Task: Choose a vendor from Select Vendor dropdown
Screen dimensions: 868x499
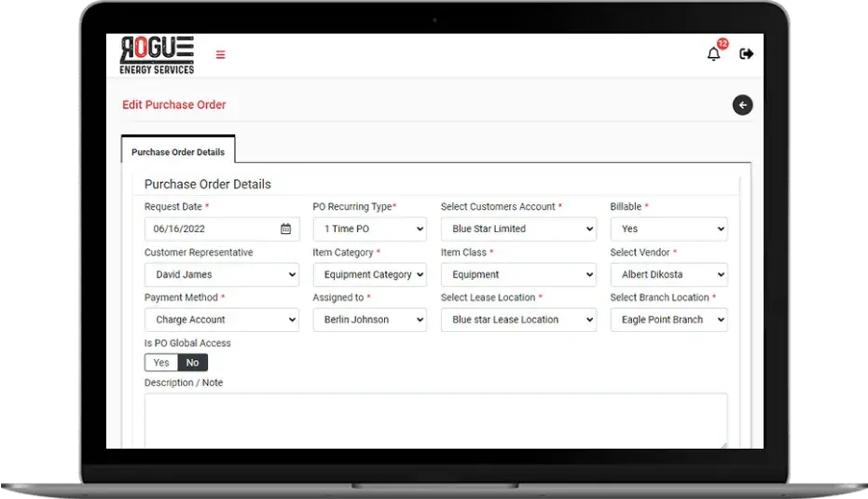Action: (x=668, y=274)
